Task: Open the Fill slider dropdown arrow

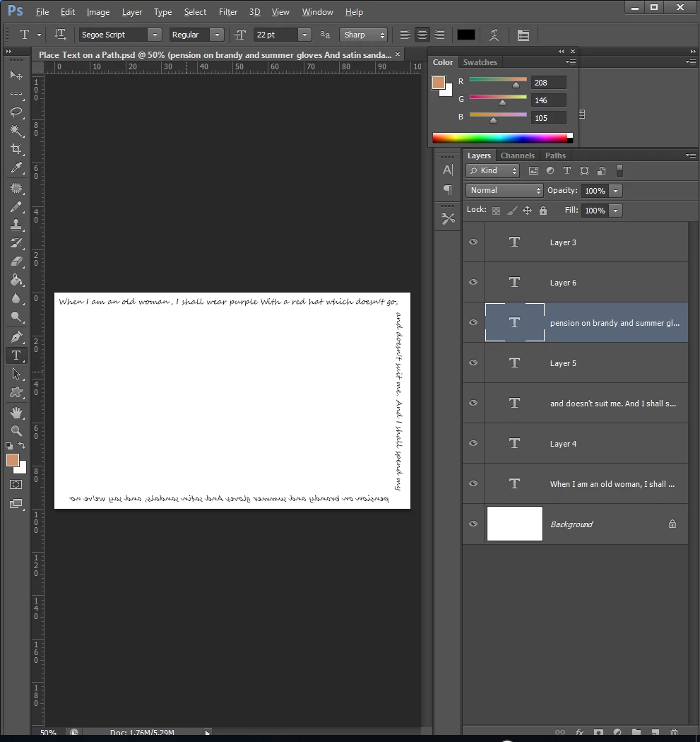Action: [x=615, y=211]
